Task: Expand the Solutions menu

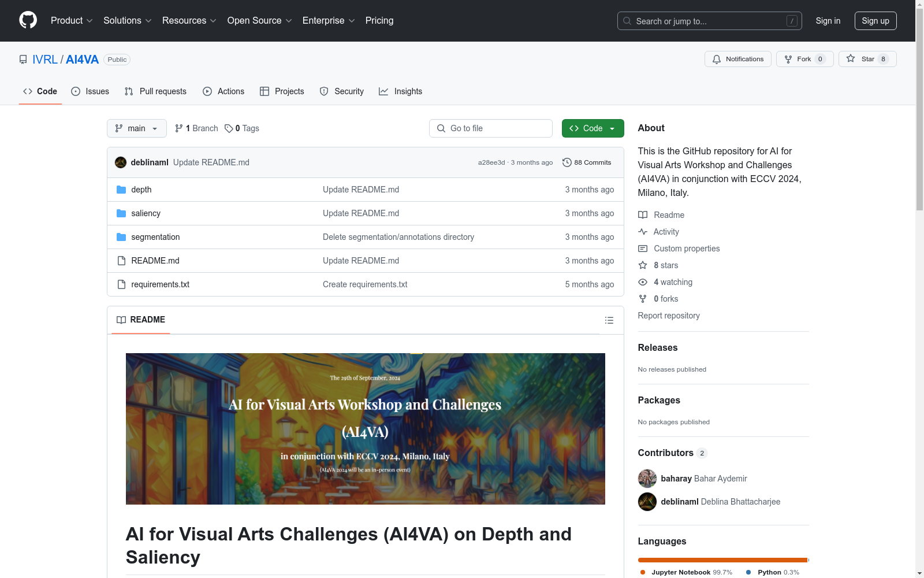Action: (128, 21)
